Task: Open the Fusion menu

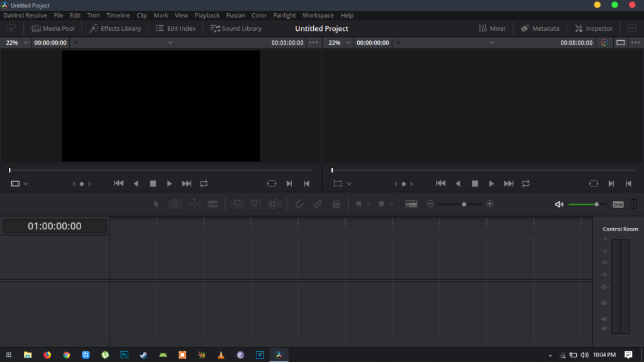Action: [236, 15]
